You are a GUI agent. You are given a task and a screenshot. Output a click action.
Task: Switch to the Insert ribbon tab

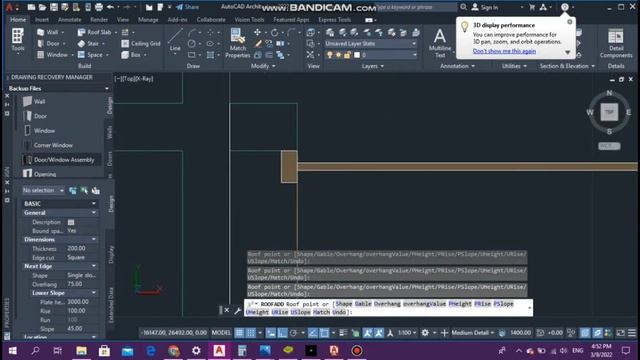(x=42, y=19)
